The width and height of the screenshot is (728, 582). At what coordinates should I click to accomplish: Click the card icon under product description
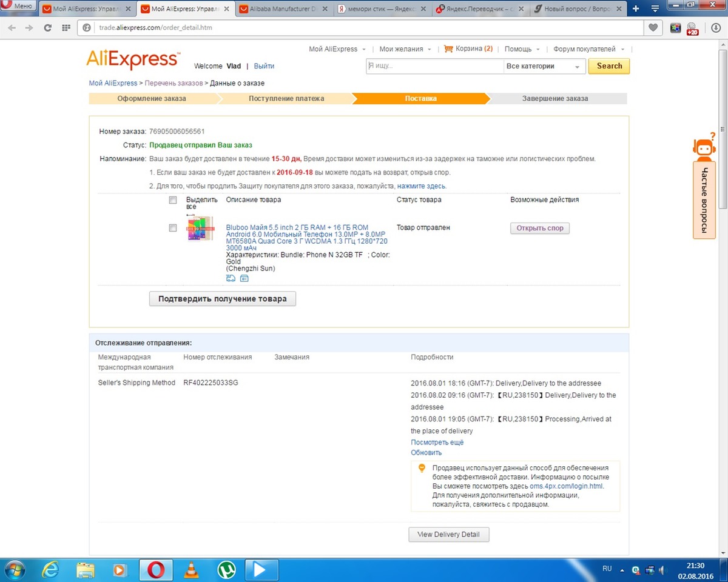coord(244,278)
